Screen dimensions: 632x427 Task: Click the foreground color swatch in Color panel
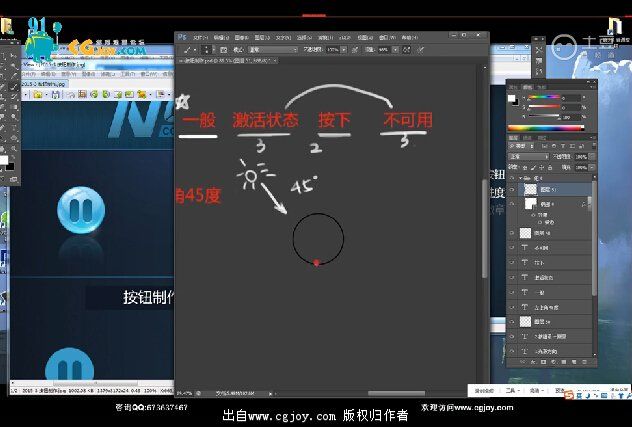511,98
